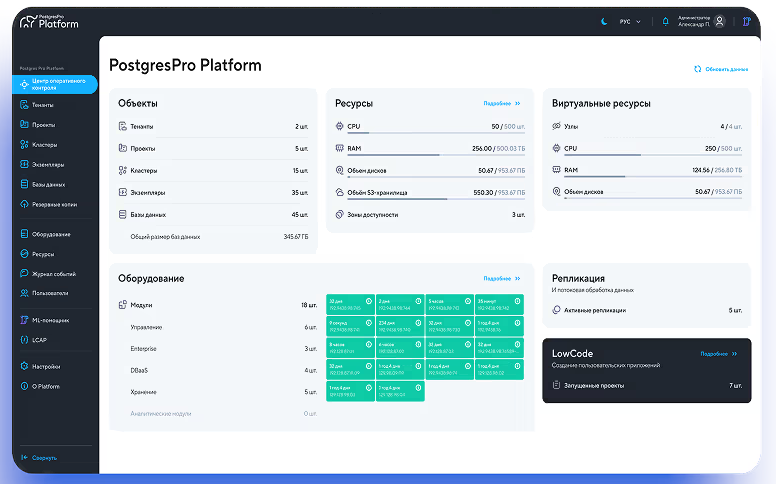Screen dimensions: 776x484
Task: Click CPU progress bar in Ресурсы card
Action: click(x=436, y=133)
